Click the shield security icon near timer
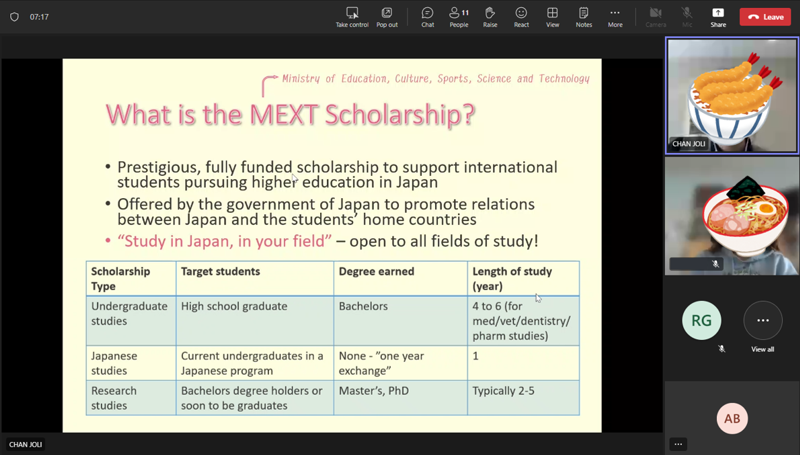This screenshot has width=800, height=455. pyautogui.click(x=14, y=17)
